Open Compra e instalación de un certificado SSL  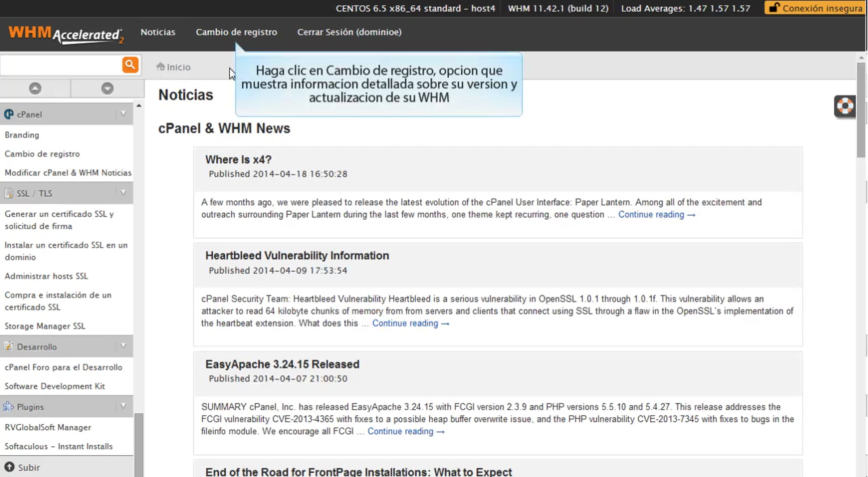click(x=58, y=301)
